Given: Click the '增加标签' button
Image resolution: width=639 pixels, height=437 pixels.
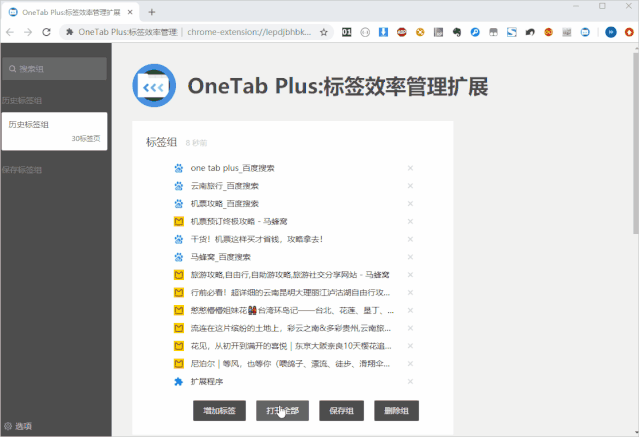Looking at the screenshot, I should click(219, 411).
